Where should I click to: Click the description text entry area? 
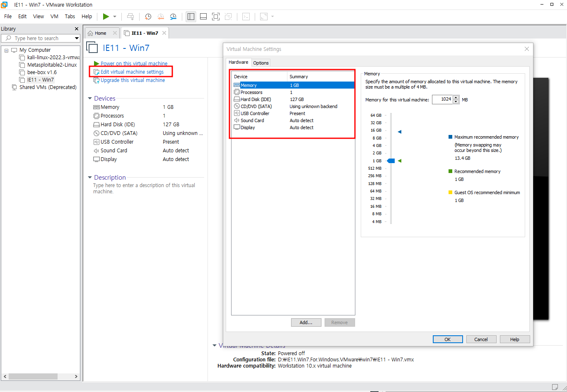coord(144,188)
